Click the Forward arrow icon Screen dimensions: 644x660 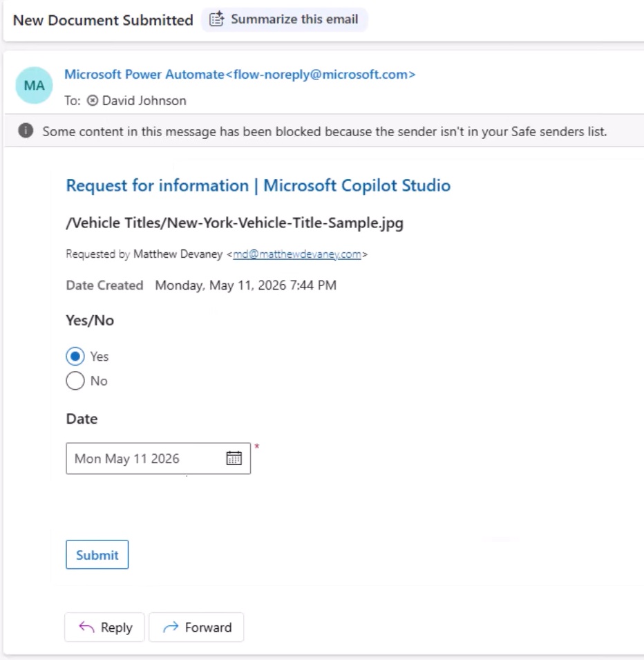click(x=171, y=627)
